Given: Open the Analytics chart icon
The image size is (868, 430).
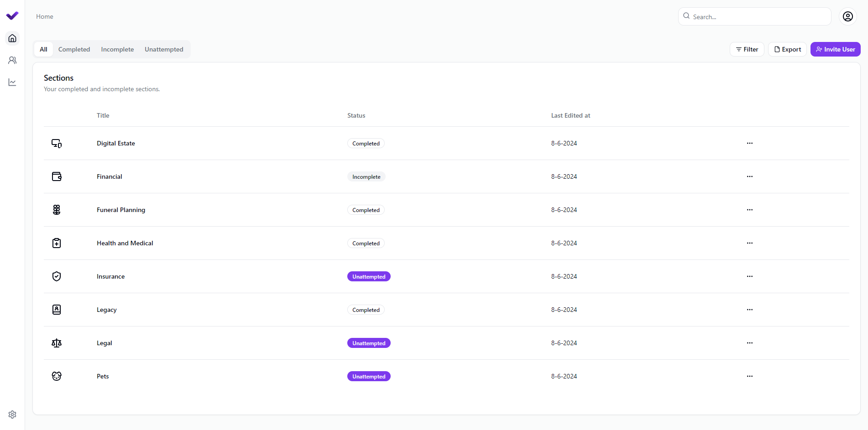Looking at the screenshot, I should pyautogui.click(x=12, y=82).
